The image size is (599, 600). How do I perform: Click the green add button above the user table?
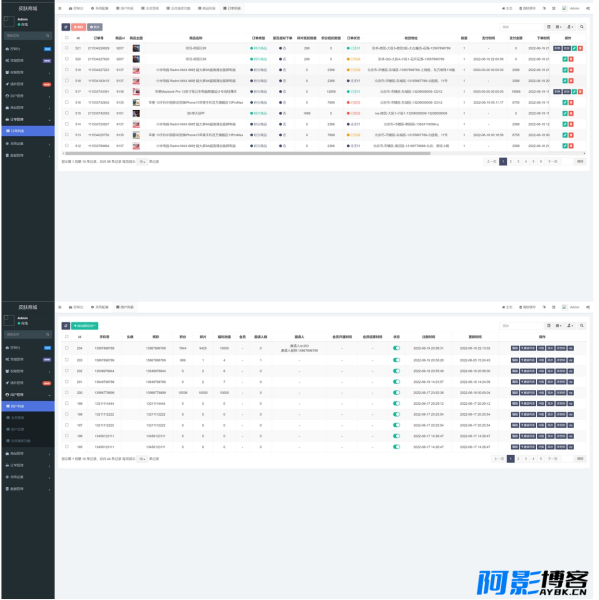pos(85,326)
